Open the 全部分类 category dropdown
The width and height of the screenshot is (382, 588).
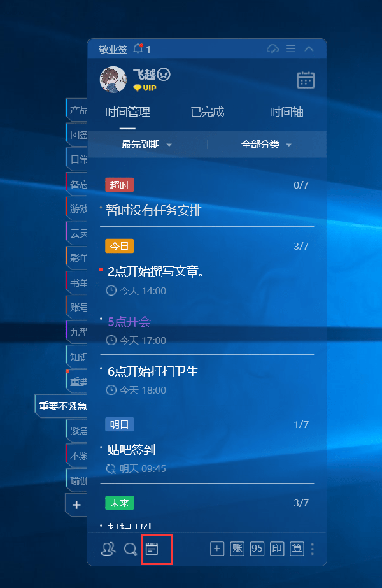(266, 145)
